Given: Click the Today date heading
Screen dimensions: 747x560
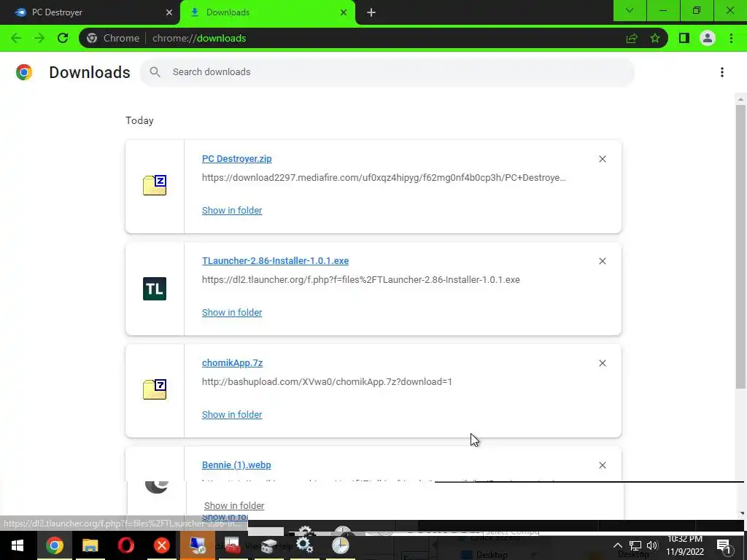Looking at the screenshot, I should [139, 120].
